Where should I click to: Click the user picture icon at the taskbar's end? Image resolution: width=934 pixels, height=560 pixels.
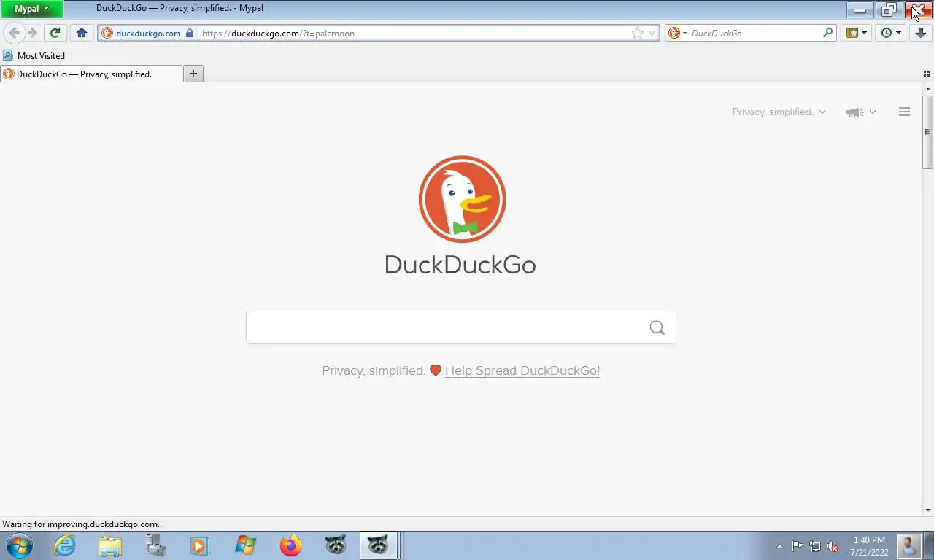click(x=909, y=546)
